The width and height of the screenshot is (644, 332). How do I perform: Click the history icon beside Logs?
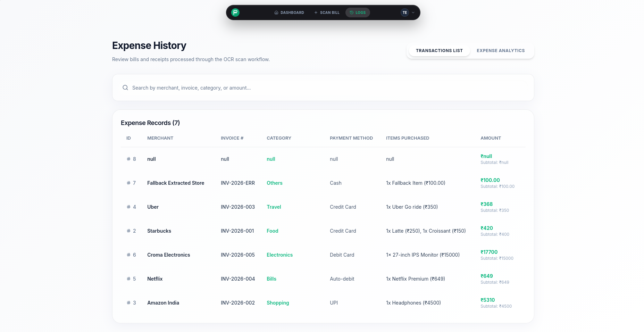click(352, 13)
